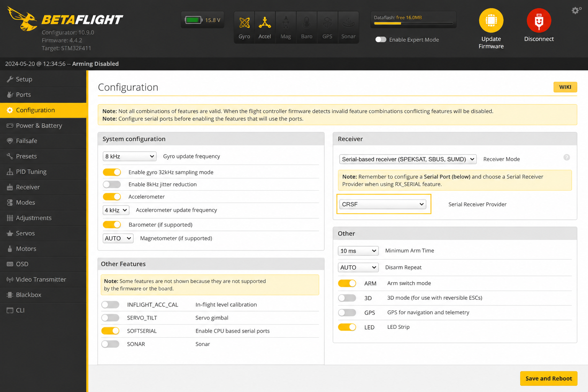The image size is (588, 392).
Task: Toggle Barometer (if supported) switch
Action: [112, 225]
